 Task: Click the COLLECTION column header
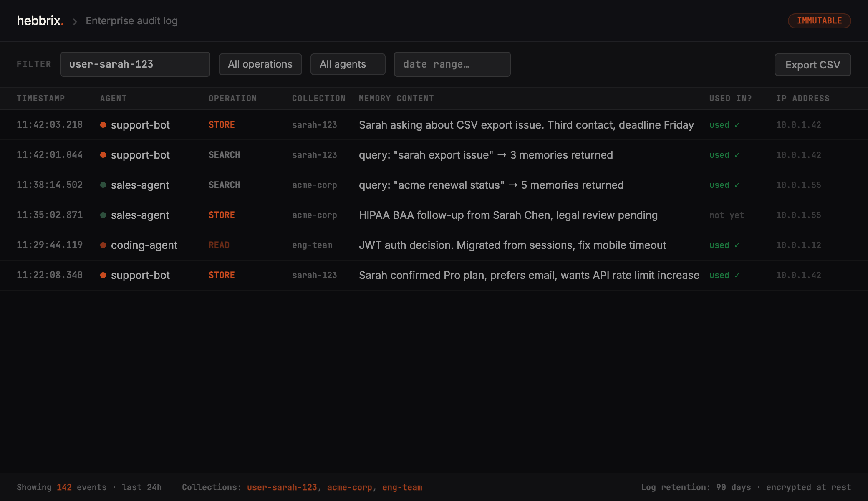point(319,99)
